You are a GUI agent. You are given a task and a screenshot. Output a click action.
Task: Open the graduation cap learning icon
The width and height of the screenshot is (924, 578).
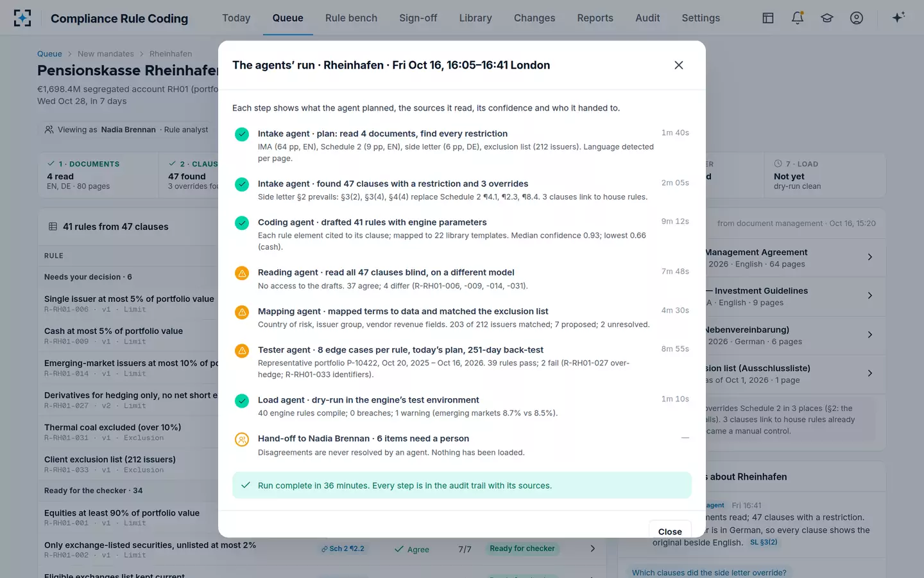[x=827, y=18]
